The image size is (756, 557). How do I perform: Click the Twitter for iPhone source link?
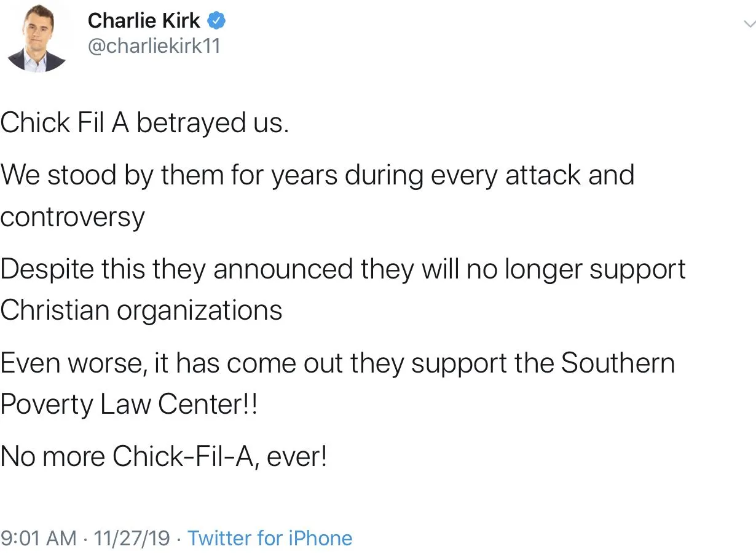pyautogui.click(x=270, y=539)
